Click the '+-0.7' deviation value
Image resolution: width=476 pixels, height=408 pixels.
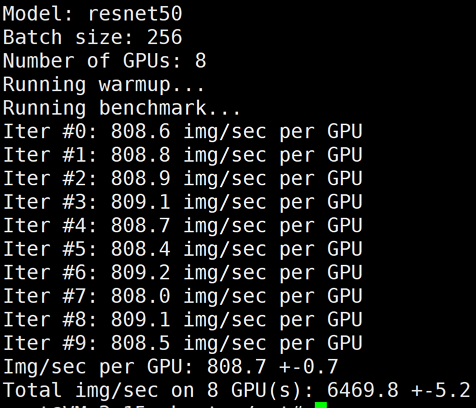(309, 367)
